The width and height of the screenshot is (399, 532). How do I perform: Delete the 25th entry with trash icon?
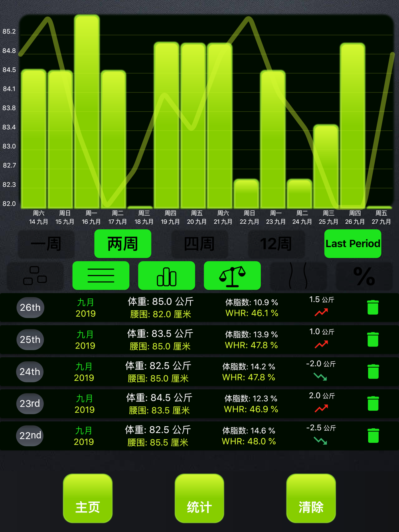(373, 339)
